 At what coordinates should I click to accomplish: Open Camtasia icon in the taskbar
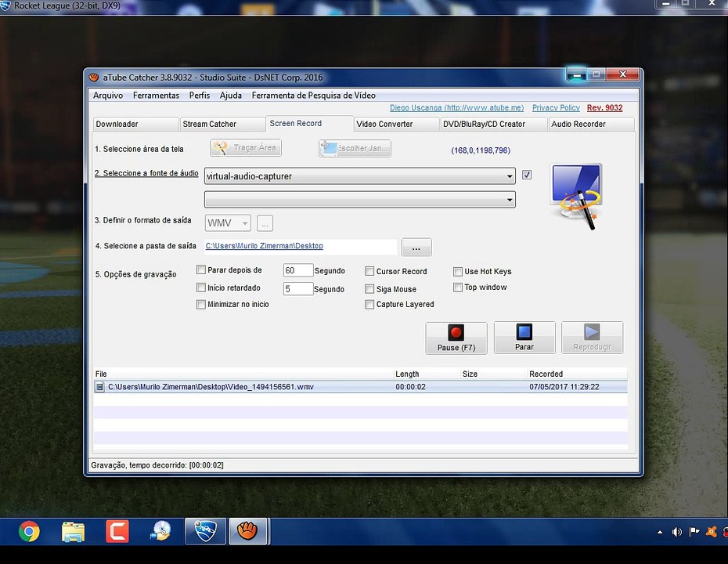tap(117, 531)
